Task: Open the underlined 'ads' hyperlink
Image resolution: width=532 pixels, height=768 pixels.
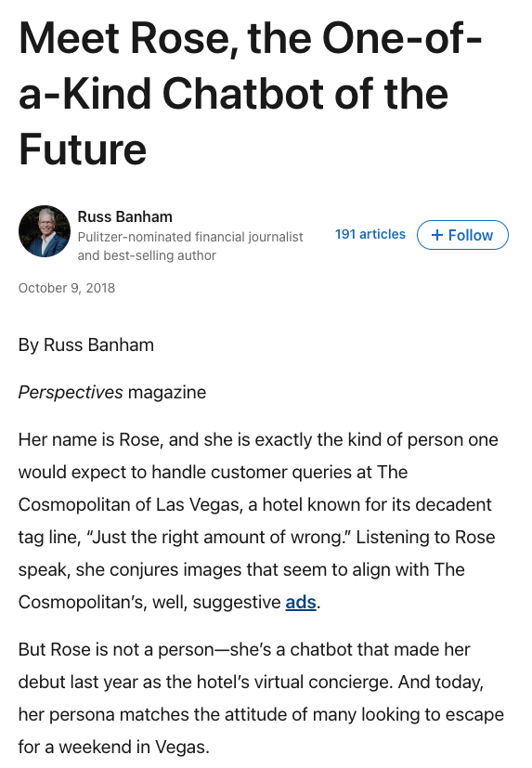Action: point(301,602)
